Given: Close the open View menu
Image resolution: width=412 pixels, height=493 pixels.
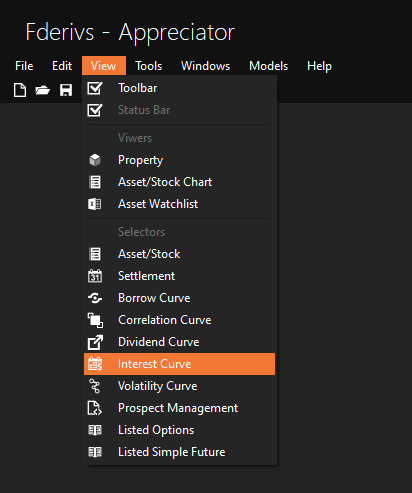Looking at the screenshot, I should [x=104, y=66].
